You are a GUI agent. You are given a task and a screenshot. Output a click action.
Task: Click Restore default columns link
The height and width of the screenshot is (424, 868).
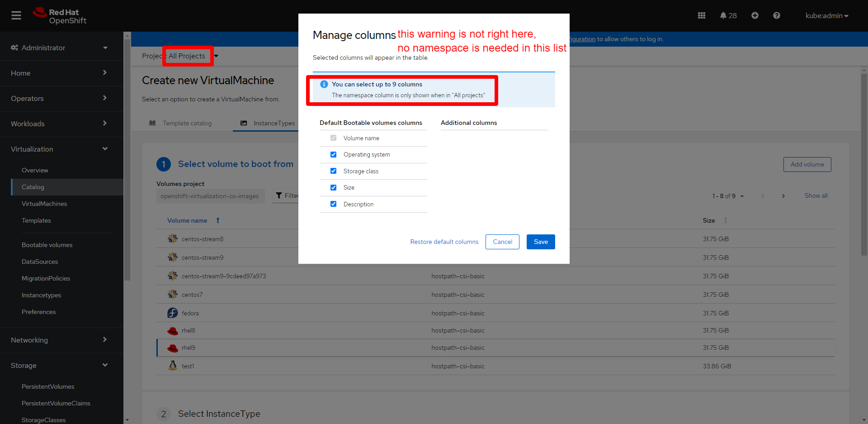coord(444,242)
